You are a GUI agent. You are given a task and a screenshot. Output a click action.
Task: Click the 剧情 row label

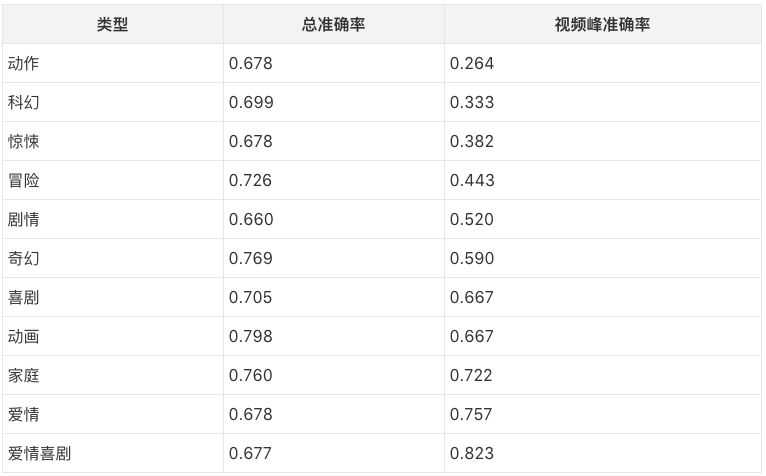coord(24,220)
